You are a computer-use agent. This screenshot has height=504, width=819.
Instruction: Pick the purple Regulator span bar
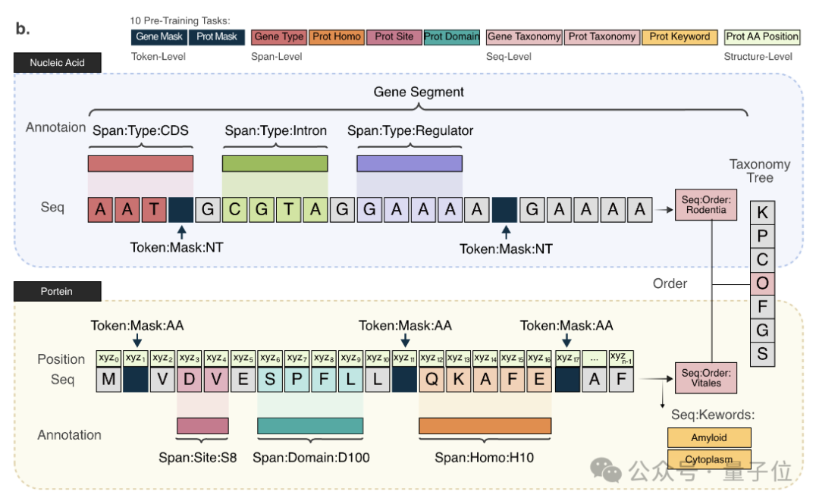coord(409,164)
